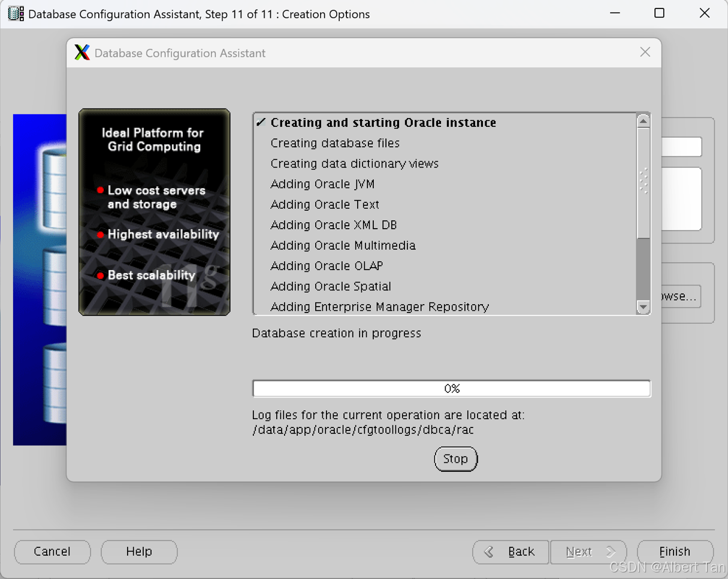This screenshot has height=579, width=728.
Task: Click the 'Highest availability' bullet
Action: pos(158,234)
